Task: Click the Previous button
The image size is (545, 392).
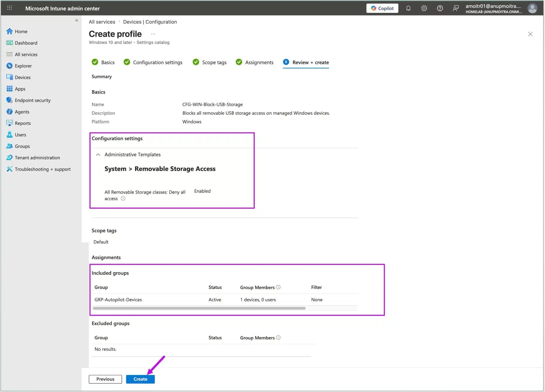Action: [105, 379]
